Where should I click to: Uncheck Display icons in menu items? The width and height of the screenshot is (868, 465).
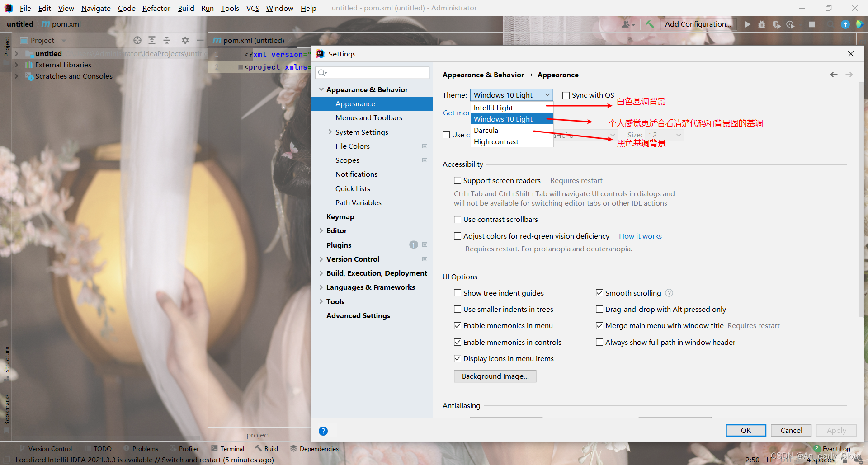pos(458,358)
